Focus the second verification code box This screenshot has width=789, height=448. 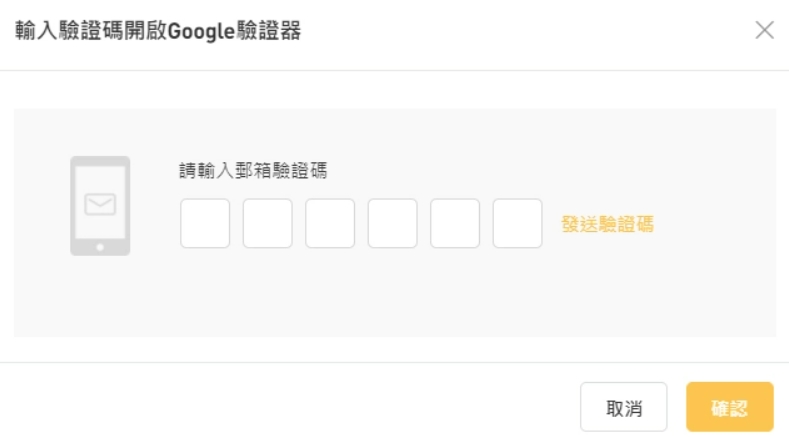click(x=267, y=223)
